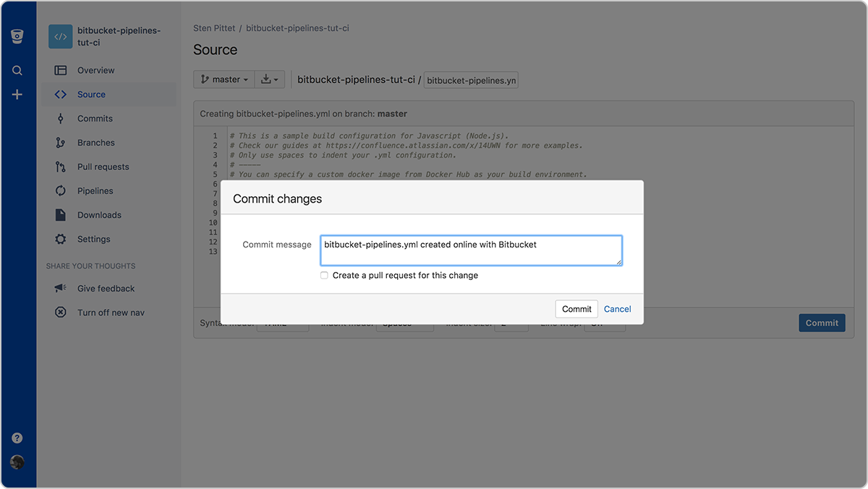Click the Sten Pittet breadcrumb link

pyautogui.click(x=214, y=27)
